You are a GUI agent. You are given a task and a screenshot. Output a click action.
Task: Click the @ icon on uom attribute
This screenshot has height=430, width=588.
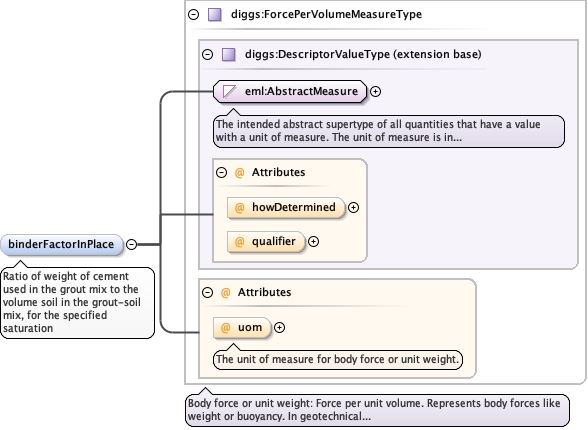coord(225,328)
